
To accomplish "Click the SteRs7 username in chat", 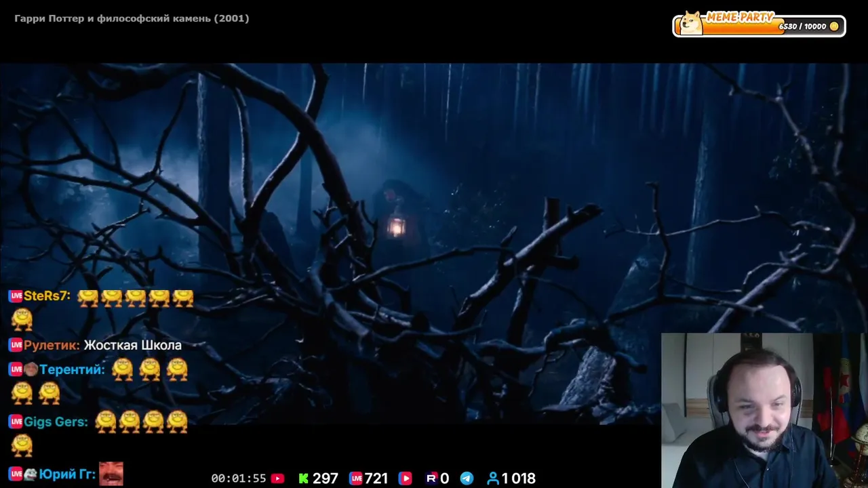I will (47, 296).
